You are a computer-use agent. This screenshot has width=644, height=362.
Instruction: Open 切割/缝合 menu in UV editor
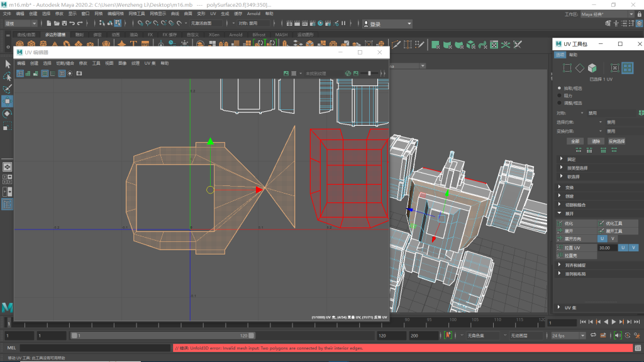(65, 63)
